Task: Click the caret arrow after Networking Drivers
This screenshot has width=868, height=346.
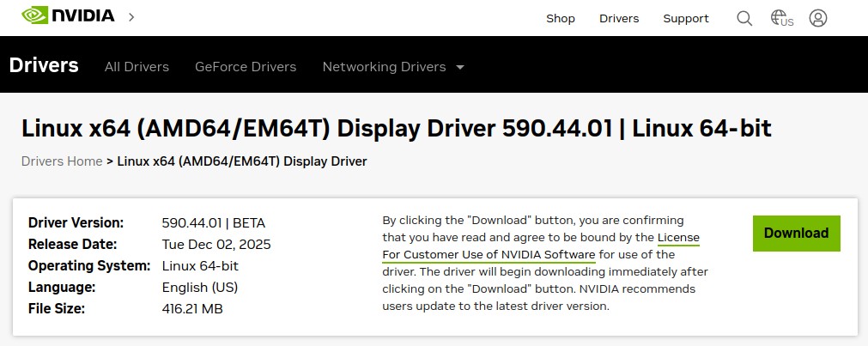Action: (x=460, y=67)
